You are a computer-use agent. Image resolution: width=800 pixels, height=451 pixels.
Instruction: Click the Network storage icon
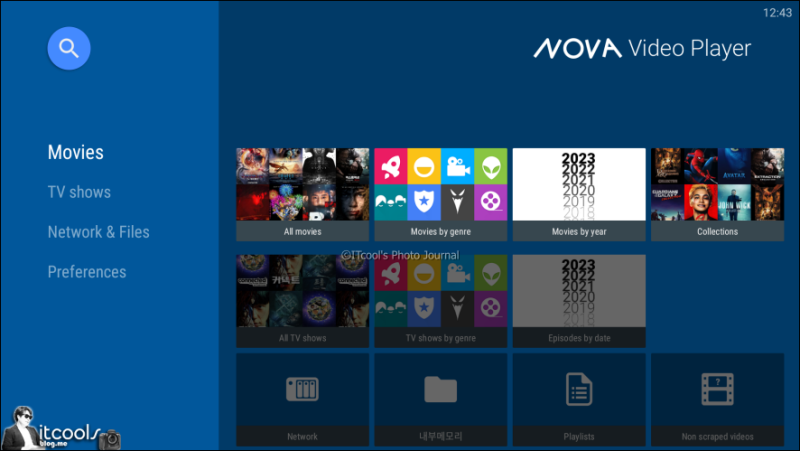(x=303, y=389)
